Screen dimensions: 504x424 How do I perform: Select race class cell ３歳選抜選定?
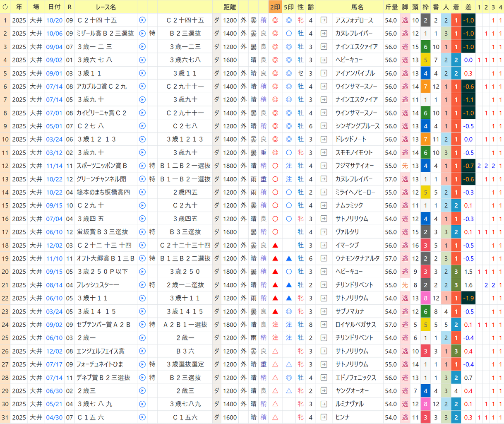click(x=185, y=364)
